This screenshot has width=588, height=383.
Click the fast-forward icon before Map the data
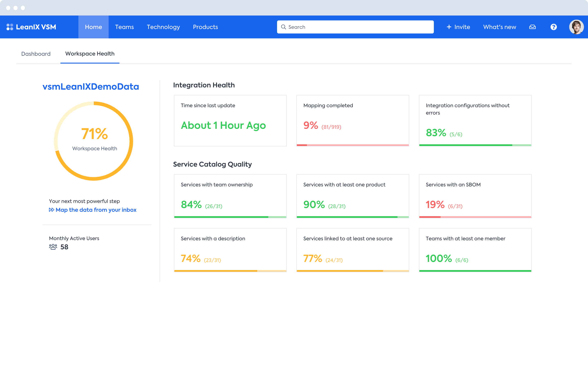[51, 210]
